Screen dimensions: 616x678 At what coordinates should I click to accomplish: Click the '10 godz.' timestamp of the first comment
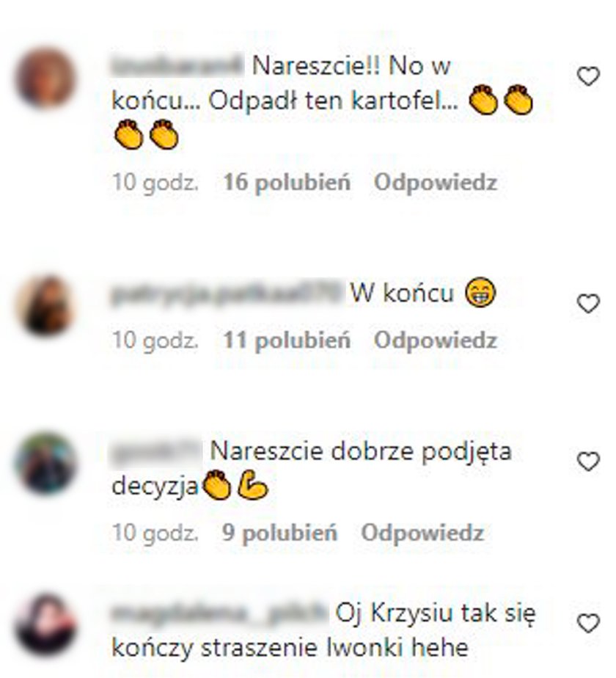coord(155,182)
